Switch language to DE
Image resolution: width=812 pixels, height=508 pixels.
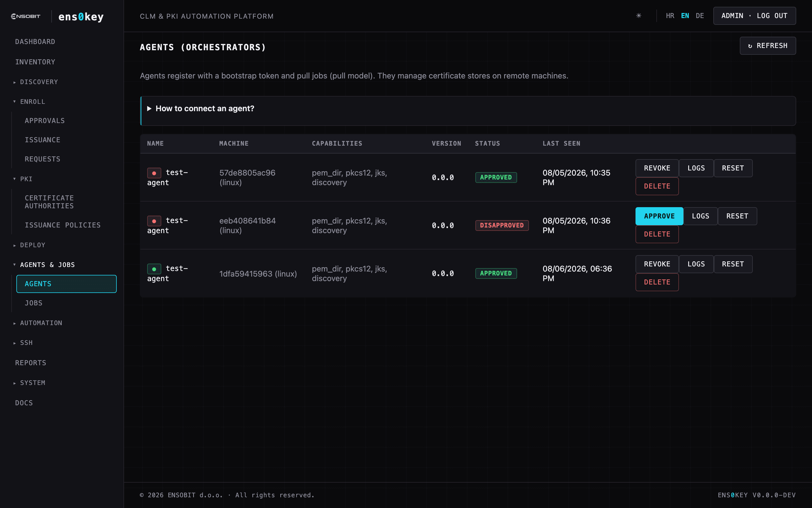click(x=700, y=16)
